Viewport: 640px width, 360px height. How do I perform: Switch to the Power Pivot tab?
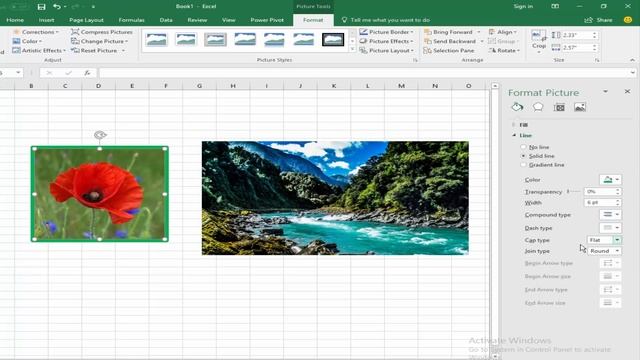[267, 20]
